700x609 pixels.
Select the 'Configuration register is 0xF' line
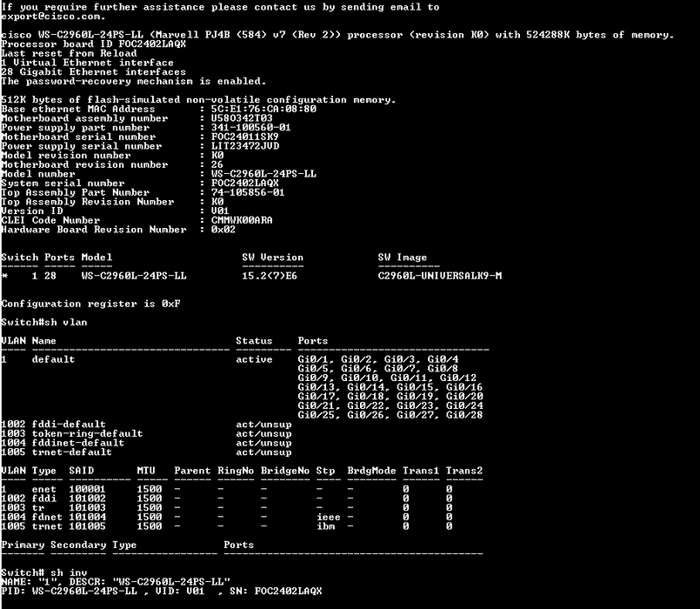coord(90,304)
